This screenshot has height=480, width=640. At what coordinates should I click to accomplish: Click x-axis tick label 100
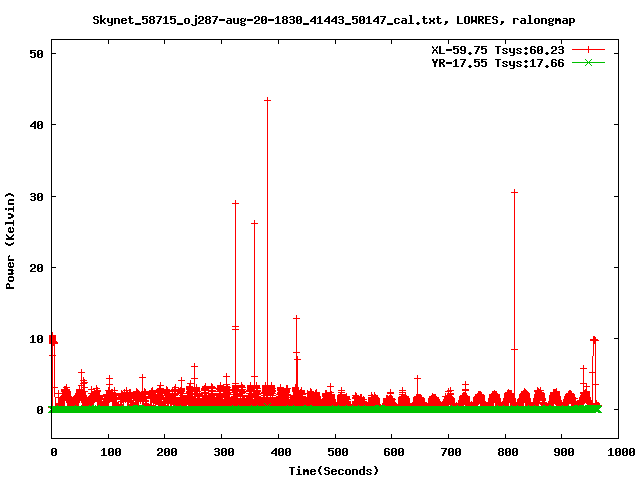click(x=111, y=452)
